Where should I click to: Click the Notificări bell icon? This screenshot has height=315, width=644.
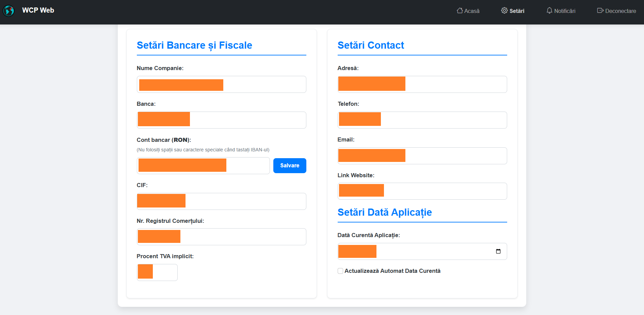[x=549, y=11]
